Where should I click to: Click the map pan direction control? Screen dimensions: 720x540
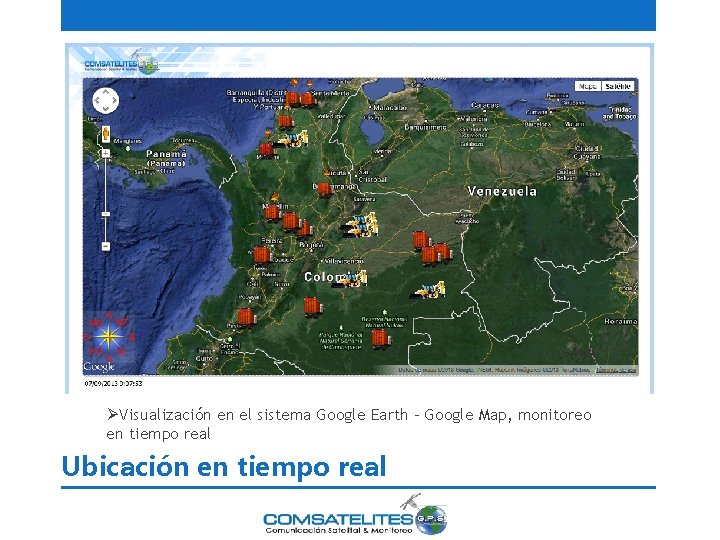point(106,100)
